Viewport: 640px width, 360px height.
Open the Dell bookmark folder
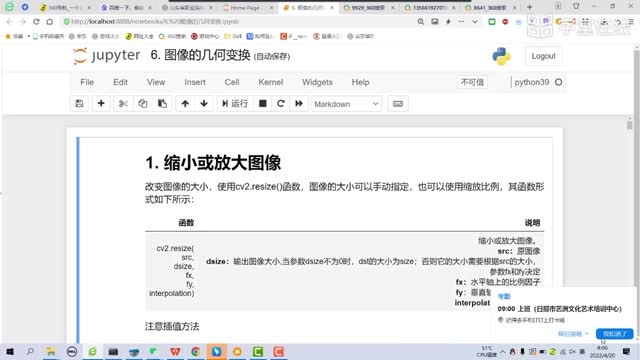click(233, 36)
